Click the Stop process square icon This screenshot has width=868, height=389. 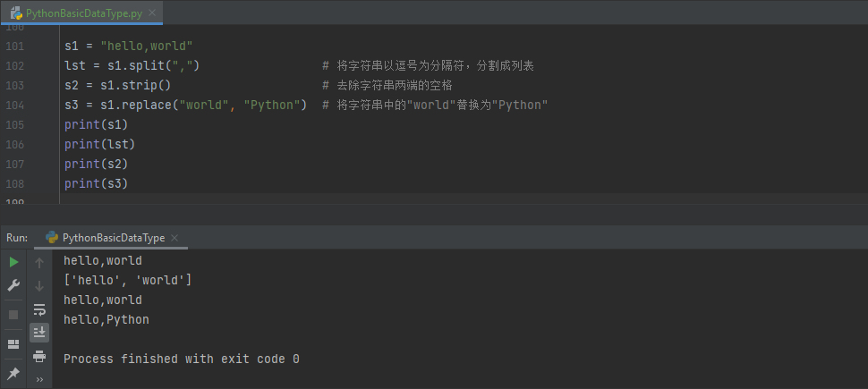(x=13, y=315)
